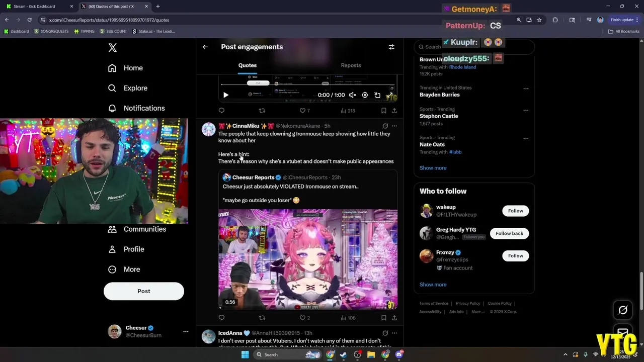Screen dimensions: 644x362
Task: Go back using the Post engagements arrow
Action: [205, 47]
